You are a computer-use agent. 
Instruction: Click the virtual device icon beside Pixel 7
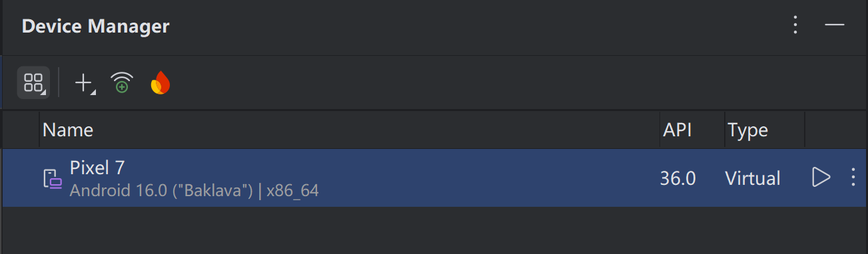[53, 179]
